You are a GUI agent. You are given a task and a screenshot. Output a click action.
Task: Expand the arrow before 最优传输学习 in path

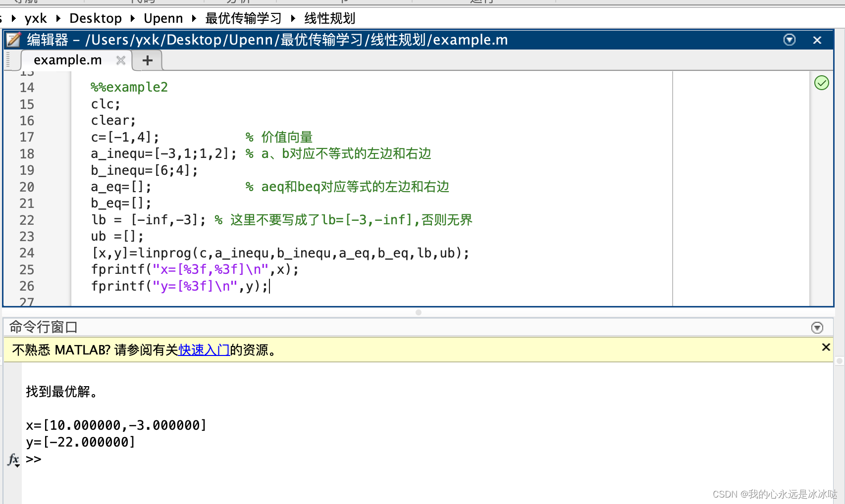[194, 18]
